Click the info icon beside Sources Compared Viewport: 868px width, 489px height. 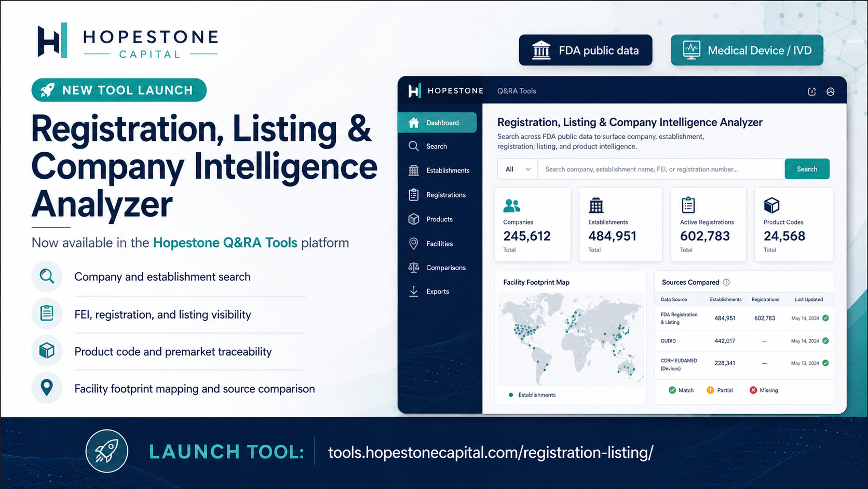[726, 282]
